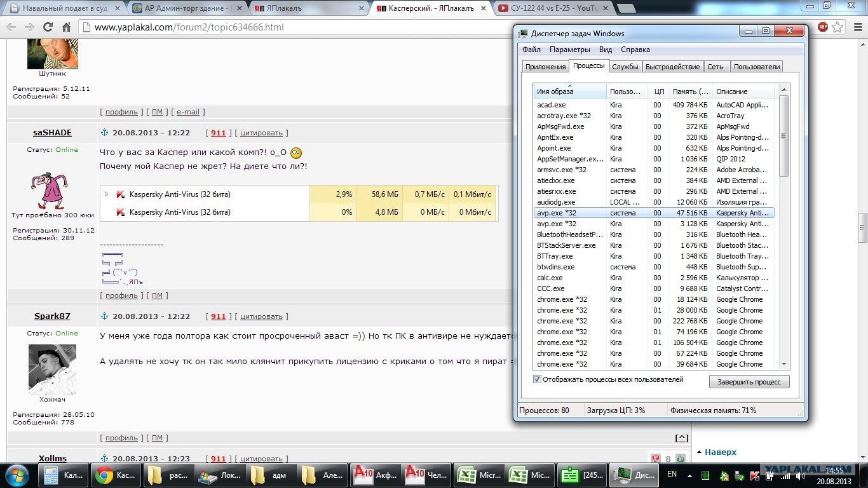Viewport: 868px width, 488px height.
Task: Open the Spark87 username link
Action: coord(52,316)
